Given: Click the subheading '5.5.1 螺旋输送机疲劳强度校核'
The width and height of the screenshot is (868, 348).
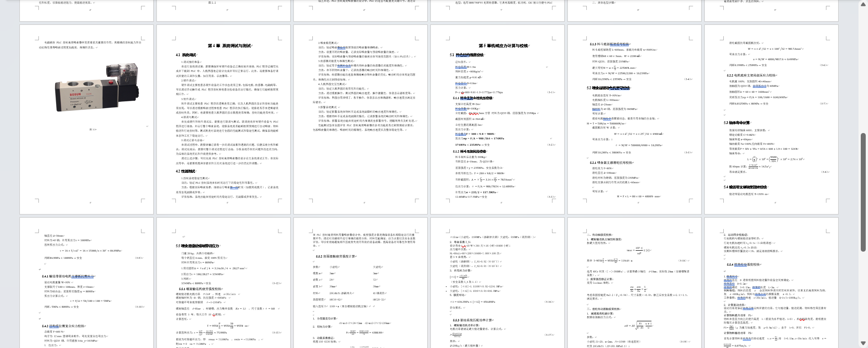Looking at the screenshot, I should tap(200, 289).
